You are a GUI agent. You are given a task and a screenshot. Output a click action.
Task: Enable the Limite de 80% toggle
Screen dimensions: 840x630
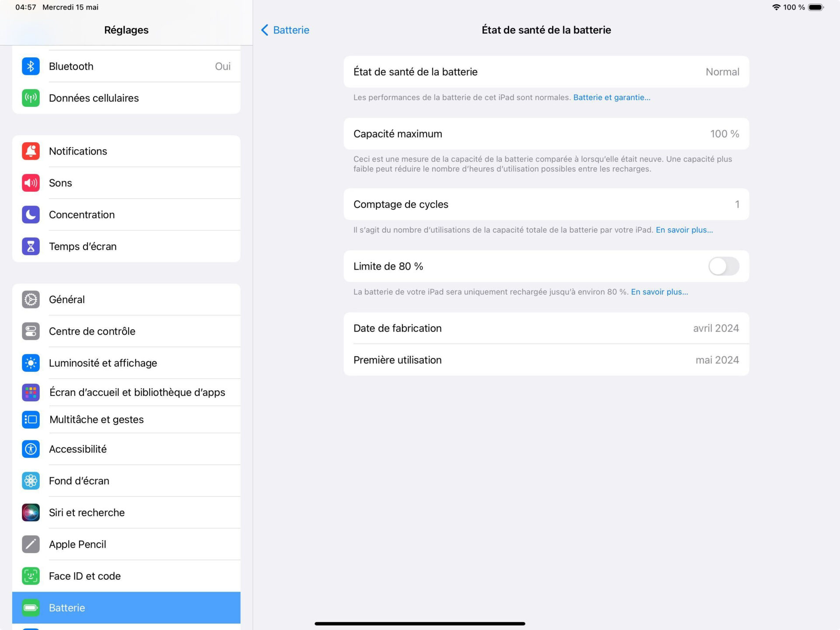point(723,266)
